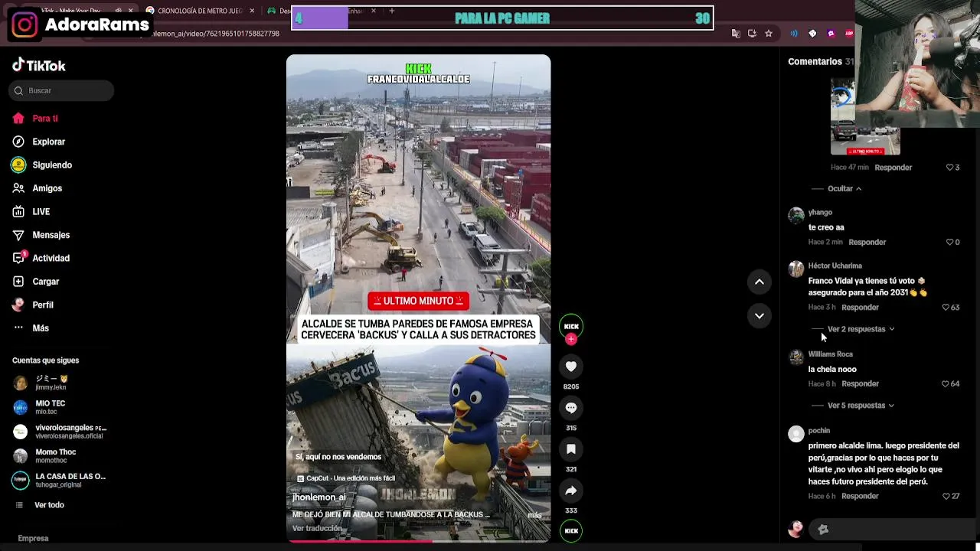Like the video with heart icon
Viewport: 980px width, 551px height.
tap(571, 367)
